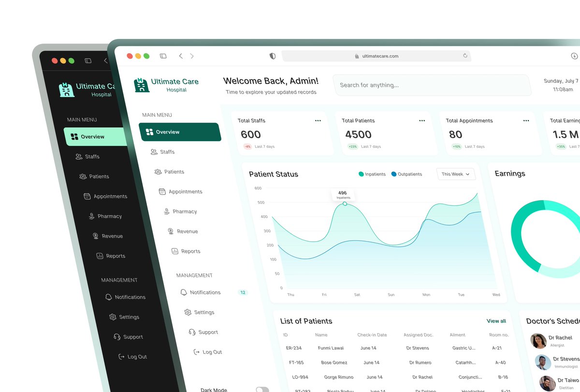Click the privacy shield icon in browser toolbar

pyautogui.click(x=273, y=56)
